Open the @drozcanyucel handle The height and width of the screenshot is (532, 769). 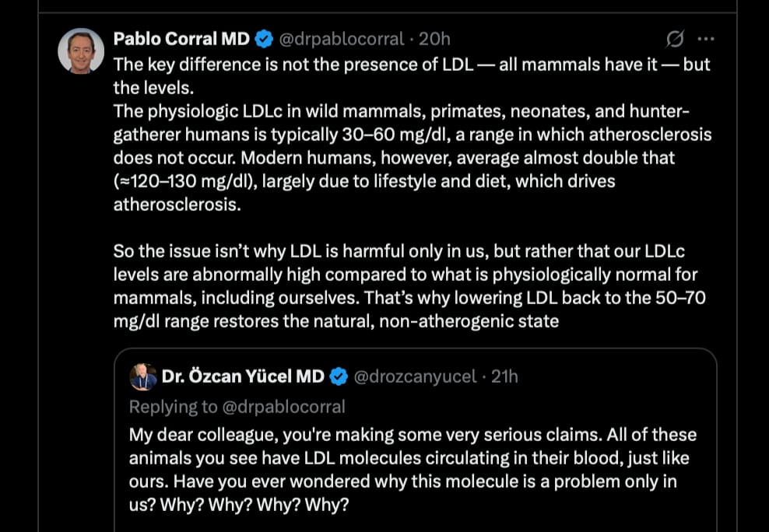(415, 376)
